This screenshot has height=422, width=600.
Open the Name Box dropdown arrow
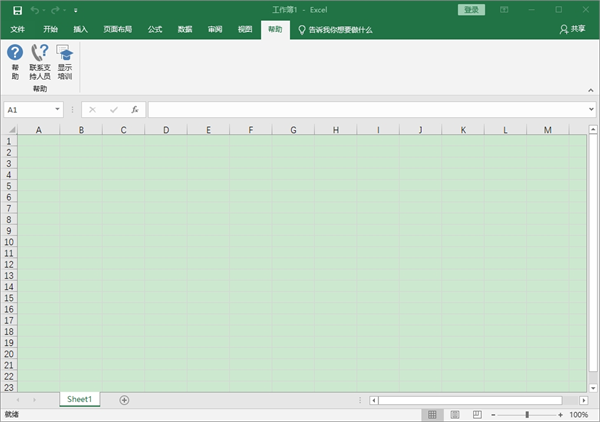point(58,109)
